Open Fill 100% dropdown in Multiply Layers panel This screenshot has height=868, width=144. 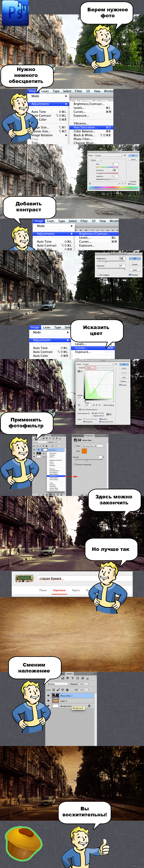tap(87, 690)
